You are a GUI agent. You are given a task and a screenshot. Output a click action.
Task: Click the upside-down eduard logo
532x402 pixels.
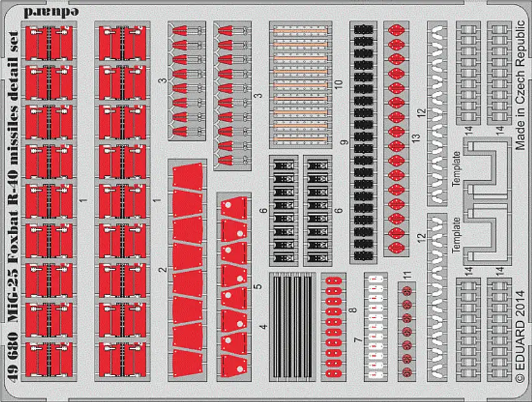click(49, 11)
